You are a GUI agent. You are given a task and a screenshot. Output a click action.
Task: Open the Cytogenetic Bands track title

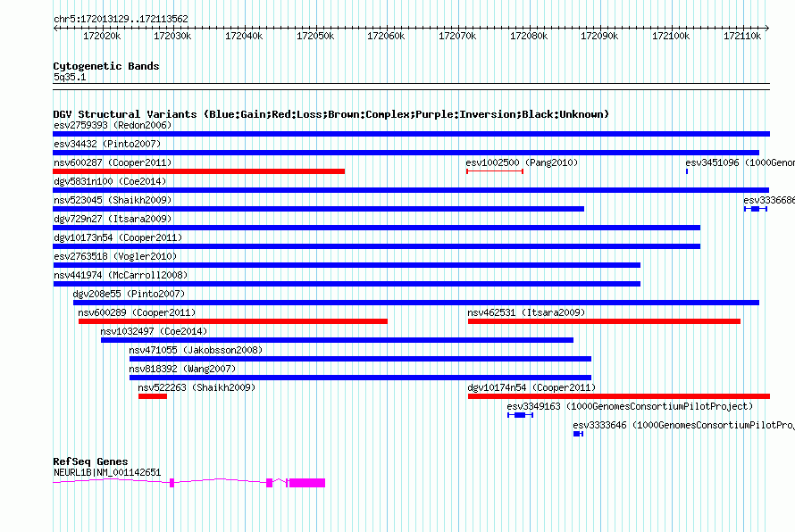pos(106,66)
